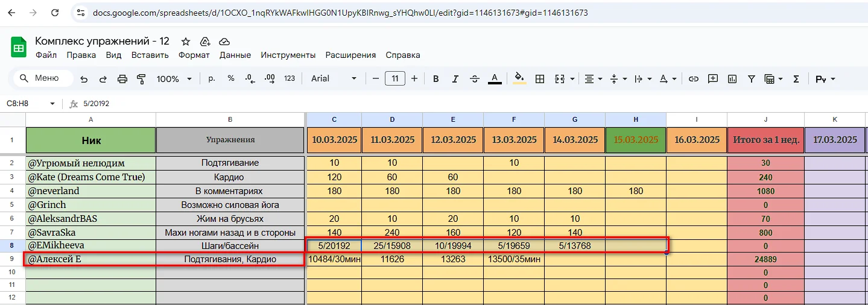Select row 4 header

12,191
